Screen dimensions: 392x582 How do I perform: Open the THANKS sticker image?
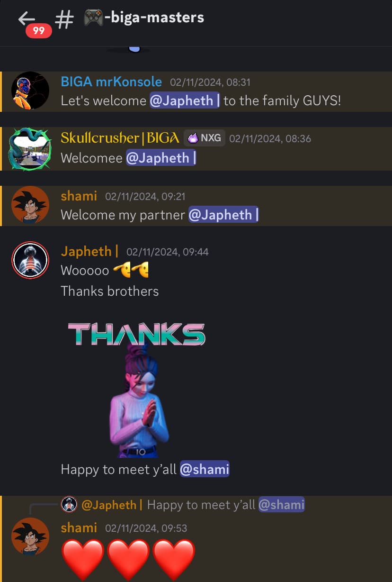click(x=136, y=389)
